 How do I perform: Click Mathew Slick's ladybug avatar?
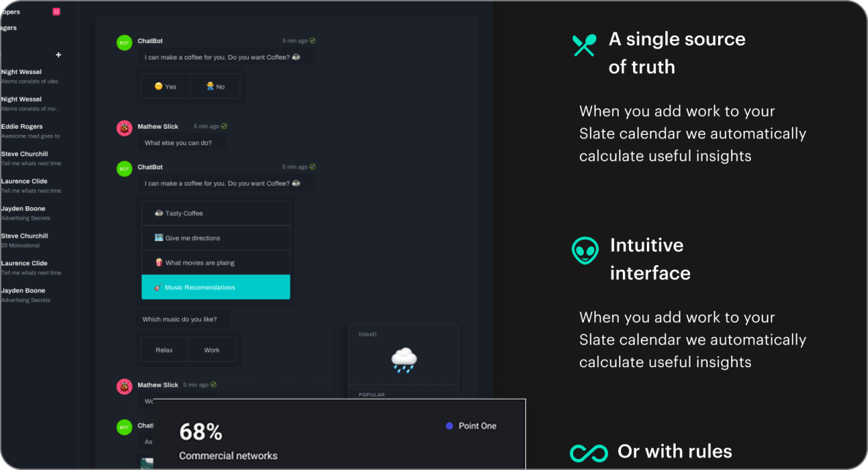pos(124,128)
